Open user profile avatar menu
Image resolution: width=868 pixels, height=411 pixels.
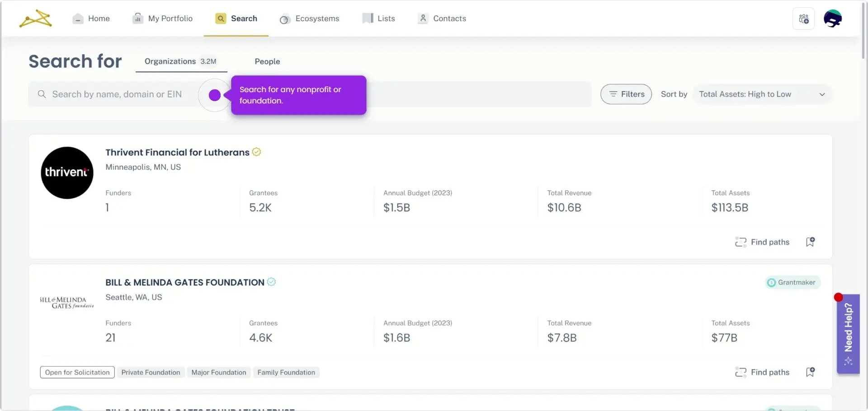coord(832,19)
